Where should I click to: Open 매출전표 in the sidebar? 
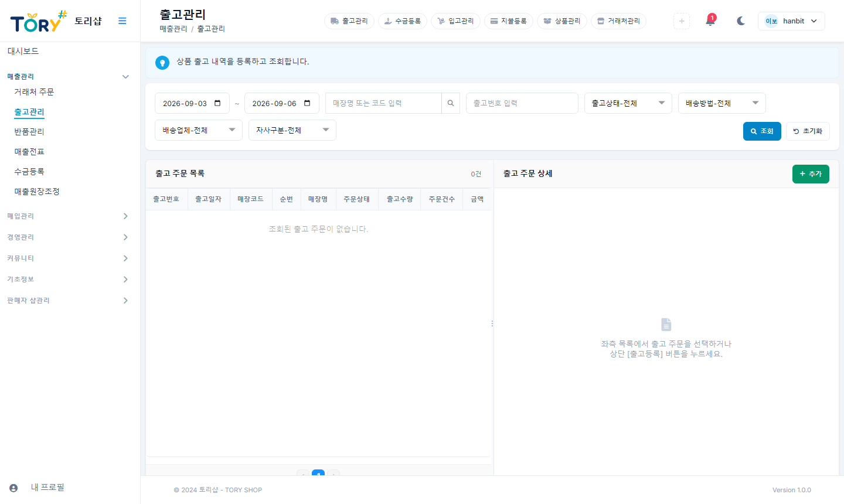click(x=29, y=152)
